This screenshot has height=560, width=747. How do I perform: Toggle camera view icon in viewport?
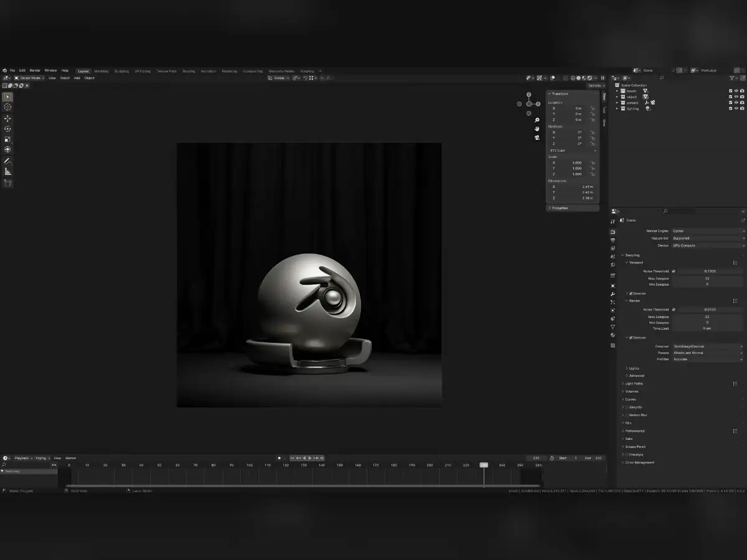tap(537, 138)
